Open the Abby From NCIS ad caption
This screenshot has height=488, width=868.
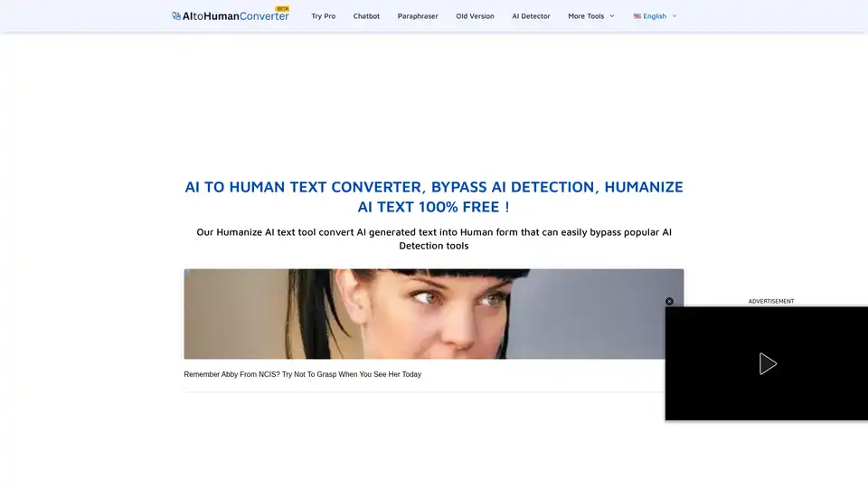click(x=302, y=374)
